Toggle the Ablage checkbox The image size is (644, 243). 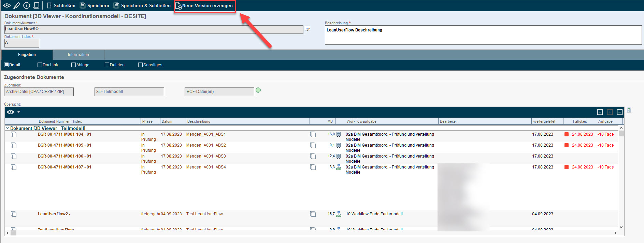pos(73,65)
